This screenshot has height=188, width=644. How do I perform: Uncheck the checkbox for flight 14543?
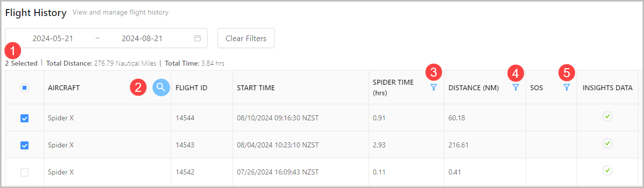(24, 145)
